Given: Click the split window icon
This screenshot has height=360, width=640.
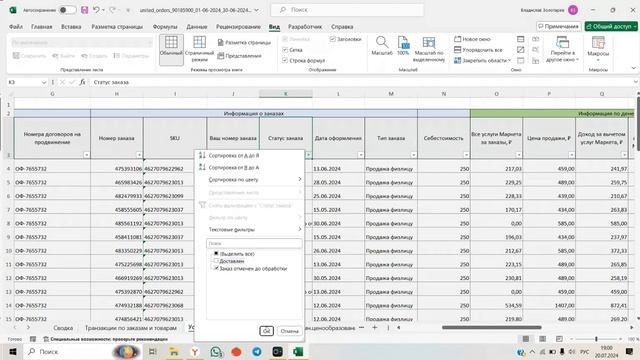Looking at the screenshot, I should coord(520,39).
